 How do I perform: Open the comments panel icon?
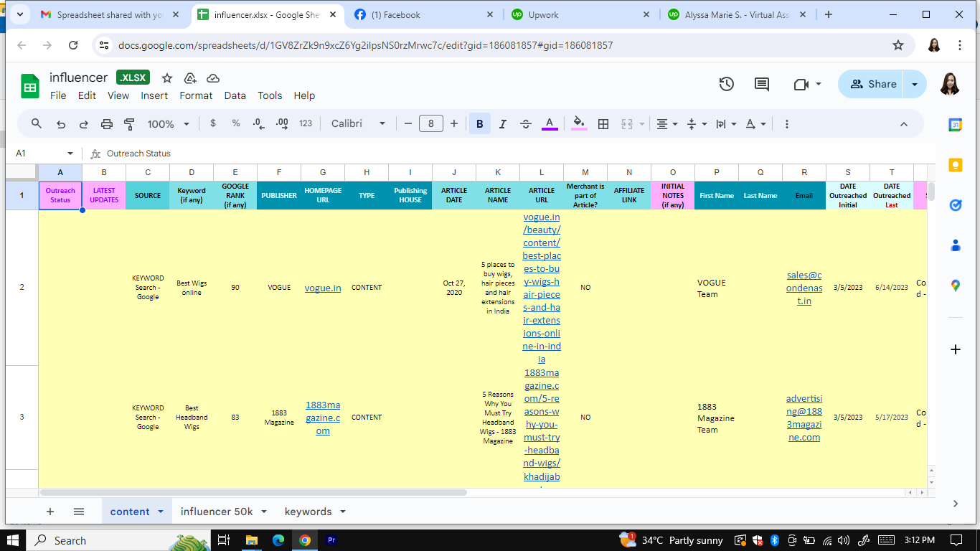coord(762,84)
